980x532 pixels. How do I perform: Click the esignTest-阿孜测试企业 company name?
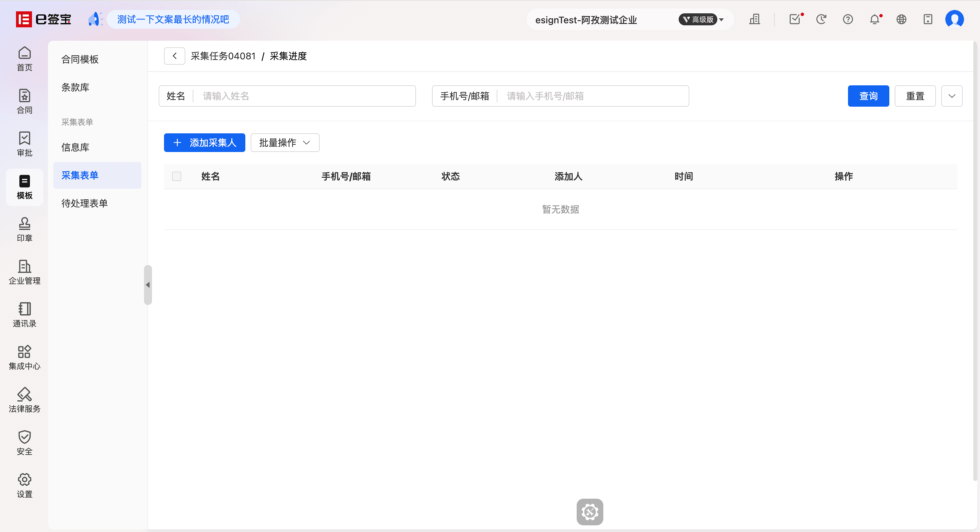pyautogui.click(x=586, y=20)
